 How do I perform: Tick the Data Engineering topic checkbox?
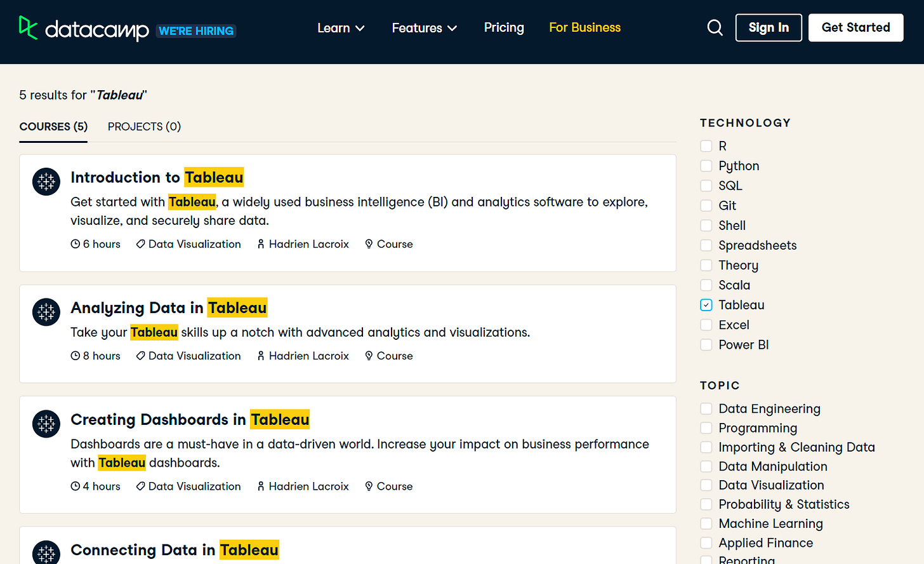click(706, 408)
